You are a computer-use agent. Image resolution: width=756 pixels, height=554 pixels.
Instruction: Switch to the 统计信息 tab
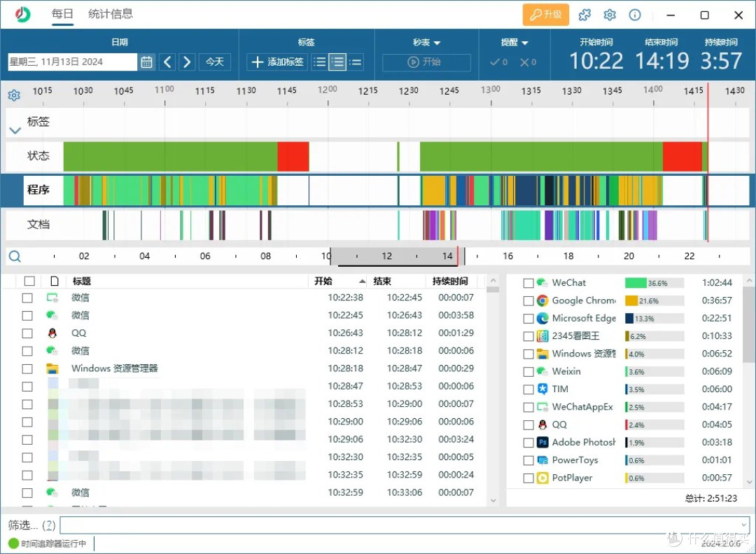(x=111, y=14)
